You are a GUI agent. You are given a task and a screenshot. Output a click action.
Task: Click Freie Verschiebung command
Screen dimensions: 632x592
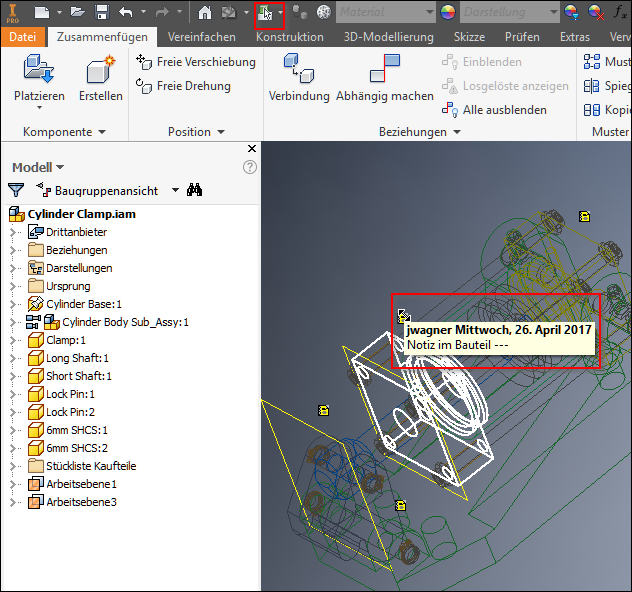196,62
